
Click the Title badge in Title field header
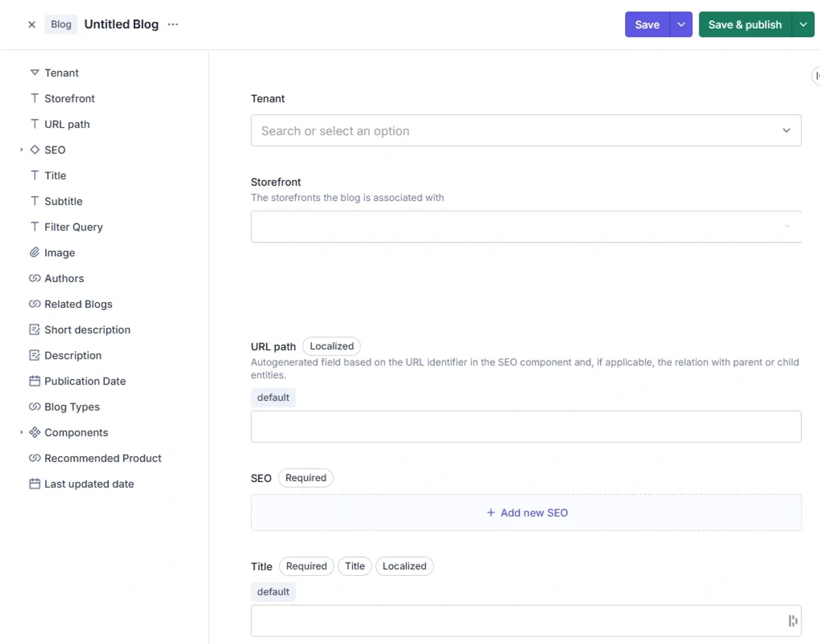(x=354, y=566)
